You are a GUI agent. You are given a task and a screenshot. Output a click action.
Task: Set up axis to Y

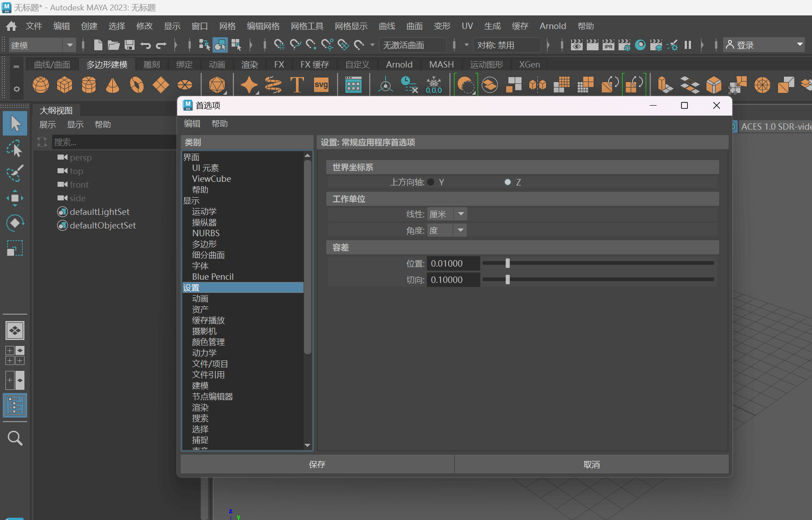click(431, 182)
